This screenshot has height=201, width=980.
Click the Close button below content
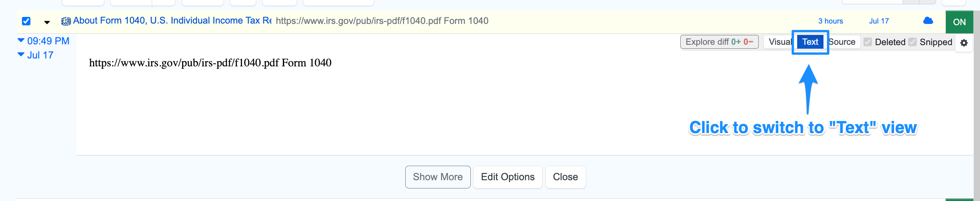pos(565,177)
